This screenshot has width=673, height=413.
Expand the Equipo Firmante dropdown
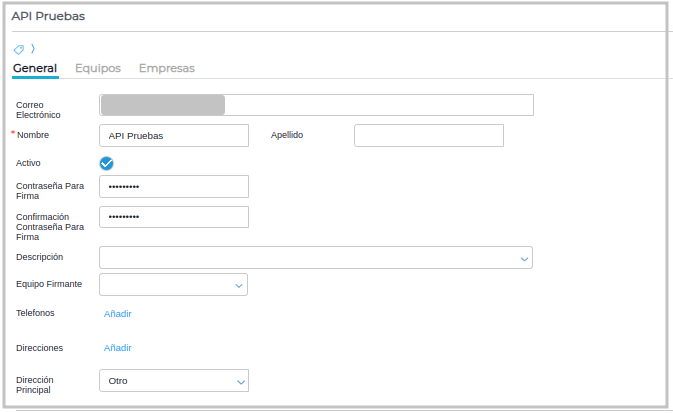coord(173,285)
